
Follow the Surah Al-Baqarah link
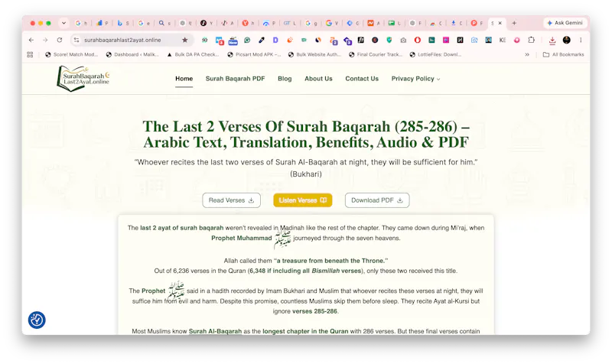(215, 331)
